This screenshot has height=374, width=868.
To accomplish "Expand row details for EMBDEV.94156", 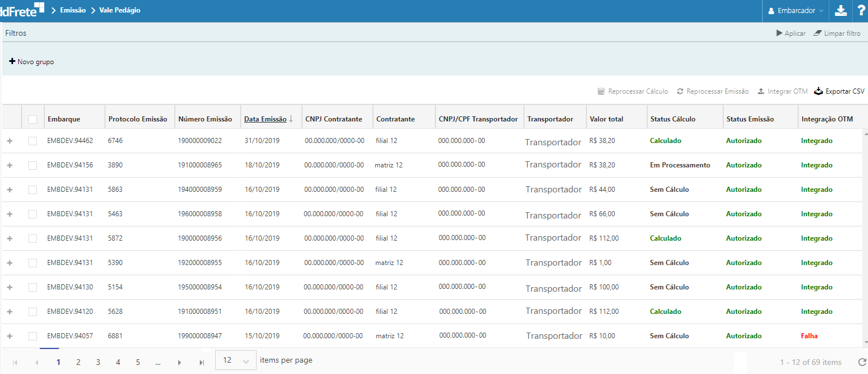I will [x=10, y=165].
